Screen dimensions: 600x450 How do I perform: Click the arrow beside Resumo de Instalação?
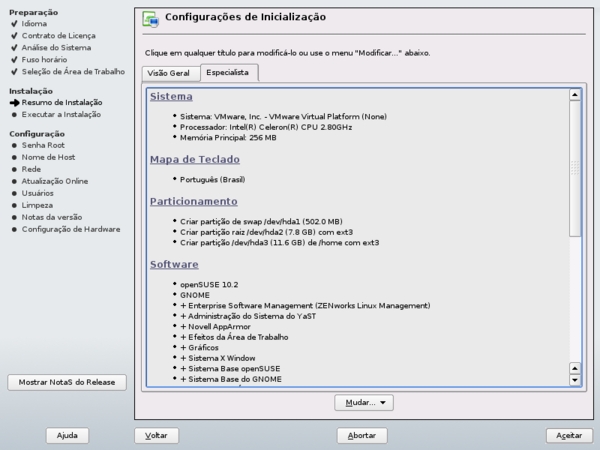pyautogui.click(x=15, y=103)
